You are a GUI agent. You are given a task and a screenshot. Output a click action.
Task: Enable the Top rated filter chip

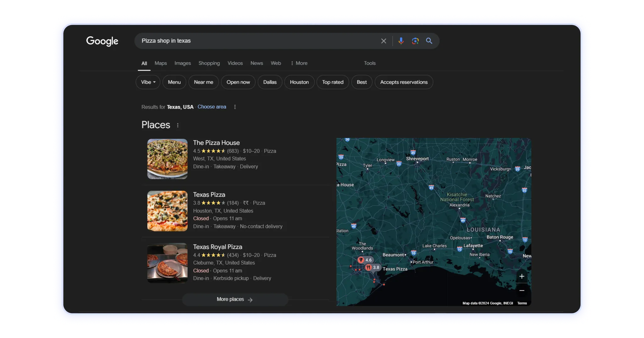[x=332, y=82]
